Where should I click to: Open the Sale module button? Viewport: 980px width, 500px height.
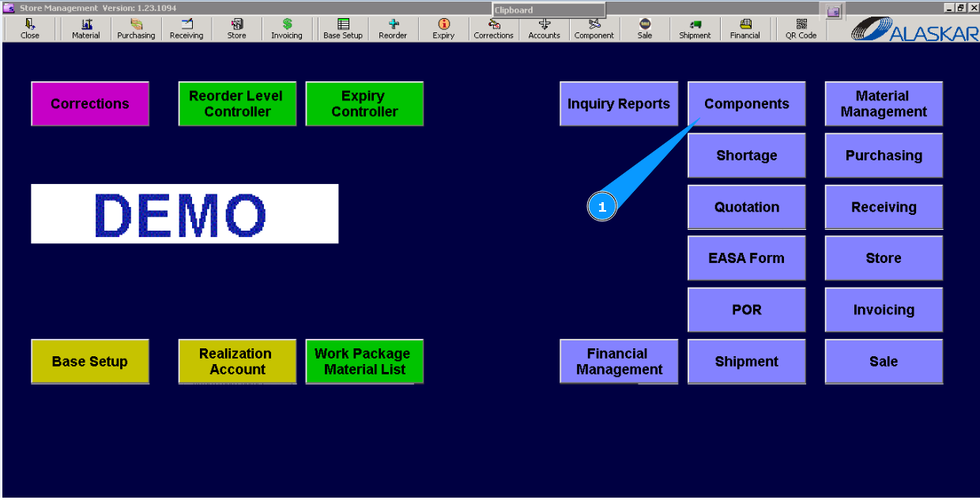884,361
